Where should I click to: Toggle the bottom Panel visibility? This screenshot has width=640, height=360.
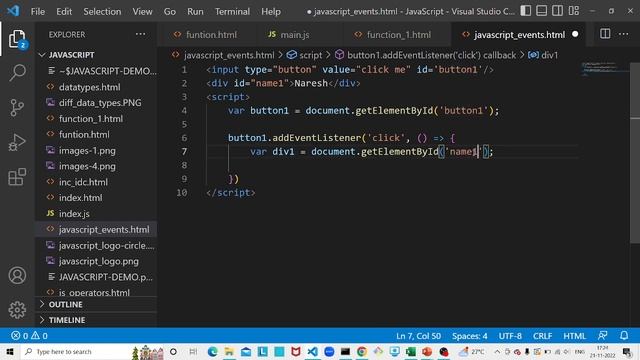[x=542, y=11]
